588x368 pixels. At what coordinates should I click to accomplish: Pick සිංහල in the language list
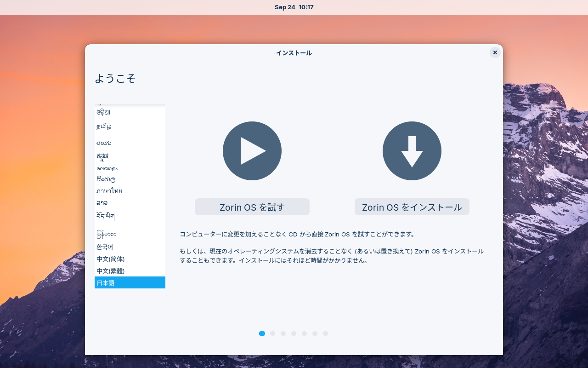[130, 179]
